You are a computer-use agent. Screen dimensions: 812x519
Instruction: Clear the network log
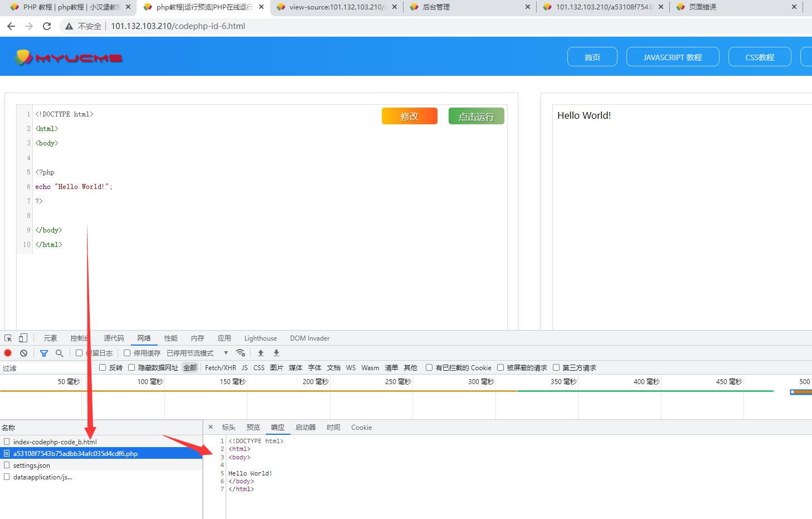tap(23, 353)
